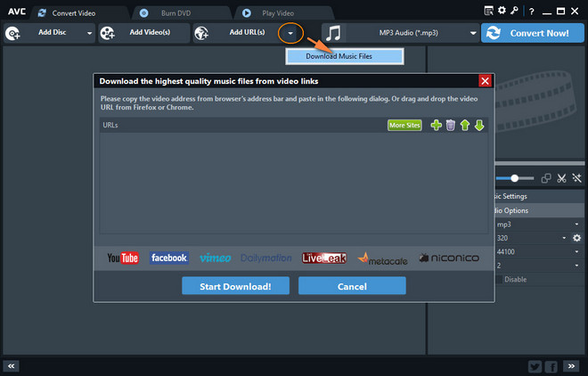The width and height of the screenshot is (588, 376).
Task: Switch to the Convert Video tab
Action: click(x=73, y=13)
